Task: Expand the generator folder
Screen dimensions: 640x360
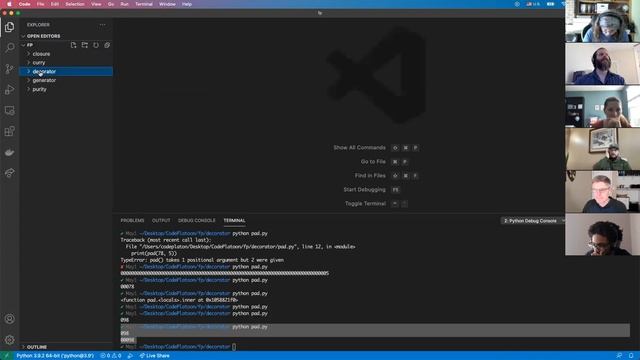Action: [x=66, y=80]
